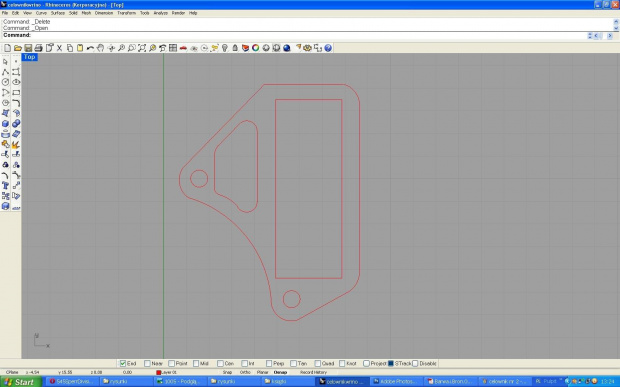Select the rectangle tool in the side toolbar
Viewport: 620px width, 387px height.
pyautogui.click(x=16, y=93)
